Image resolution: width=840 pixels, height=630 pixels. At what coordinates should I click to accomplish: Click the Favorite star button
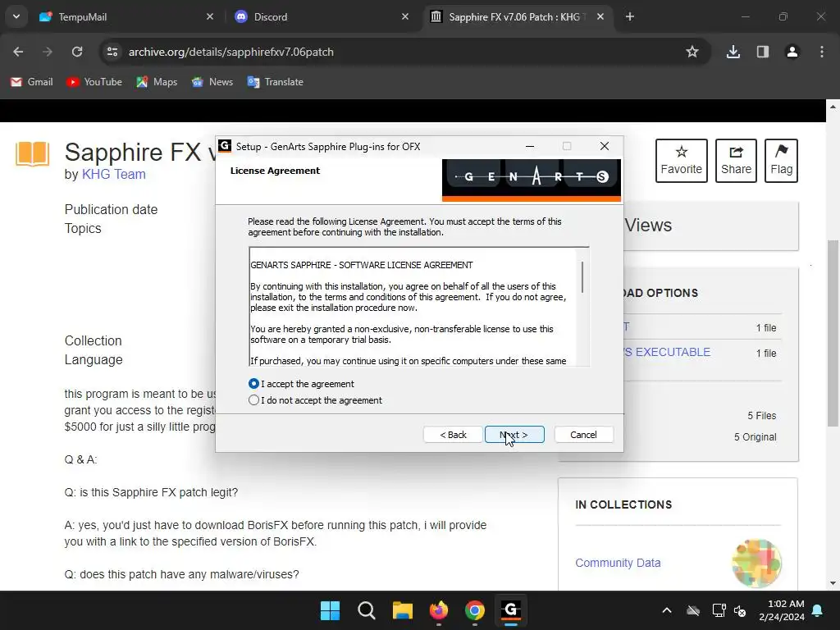[x=682, y=161]
